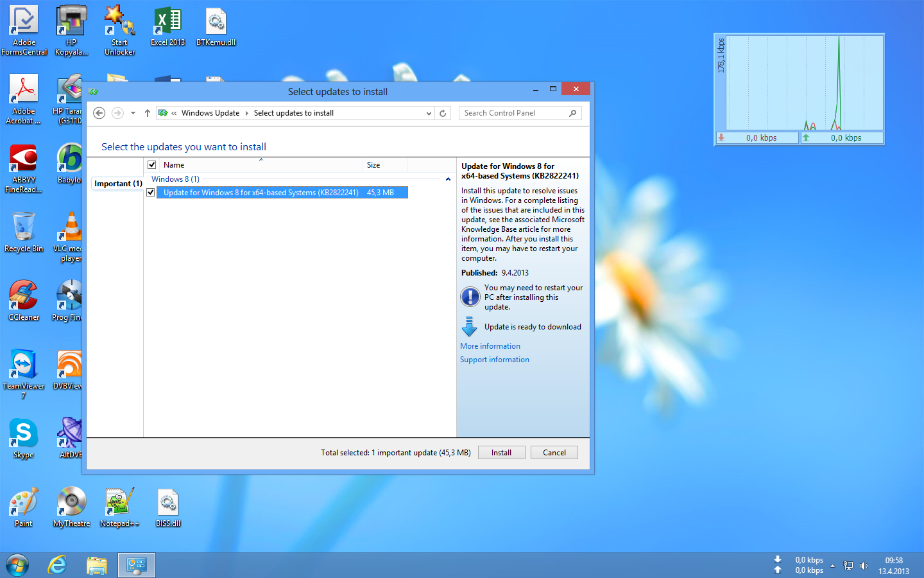Click the Back arrow in Windows Update
This screenshot has width=924, height=578.
click(x=99, y=113)
